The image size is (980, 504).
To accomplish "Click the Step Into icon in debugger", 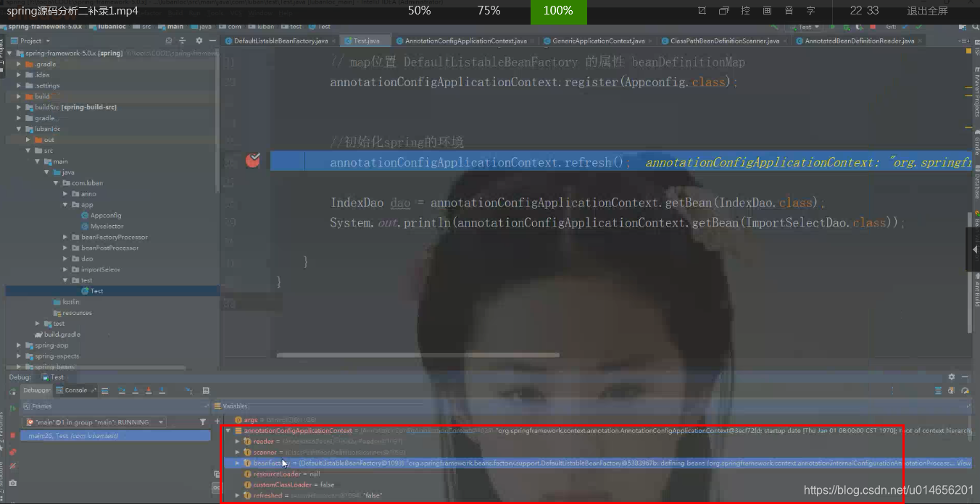I will point(136,390).
